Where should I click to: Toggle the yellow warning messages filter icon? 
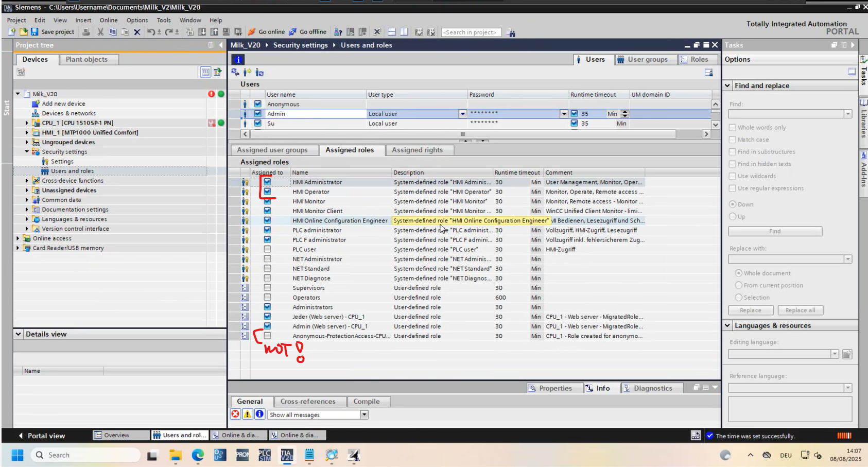248,414
